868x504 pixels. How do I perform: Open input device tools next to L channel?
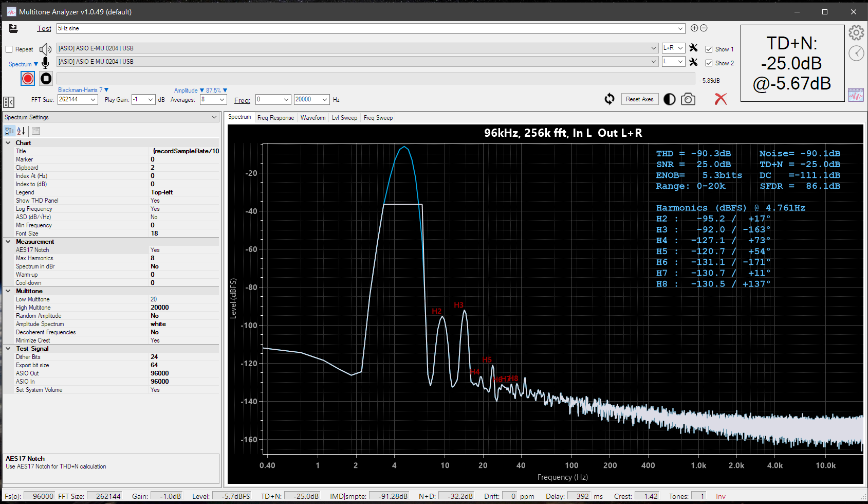pos(693,62)
